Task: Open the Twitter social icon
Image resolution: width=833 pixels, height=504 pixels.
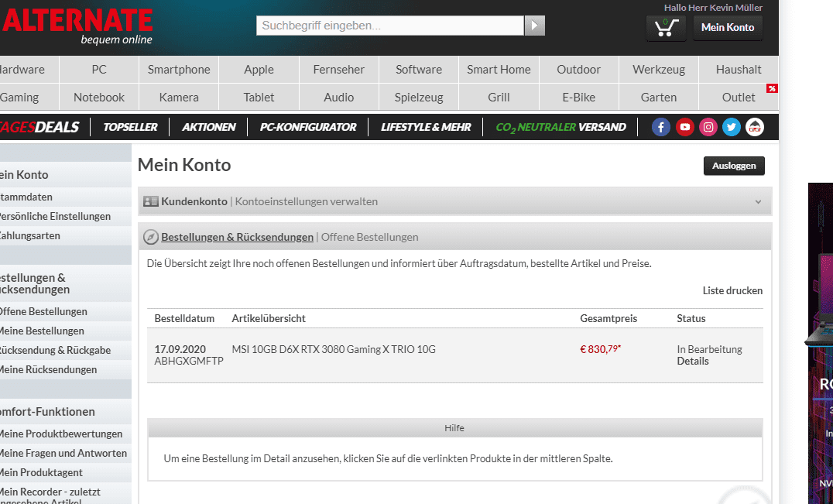Action: point(732,127)
